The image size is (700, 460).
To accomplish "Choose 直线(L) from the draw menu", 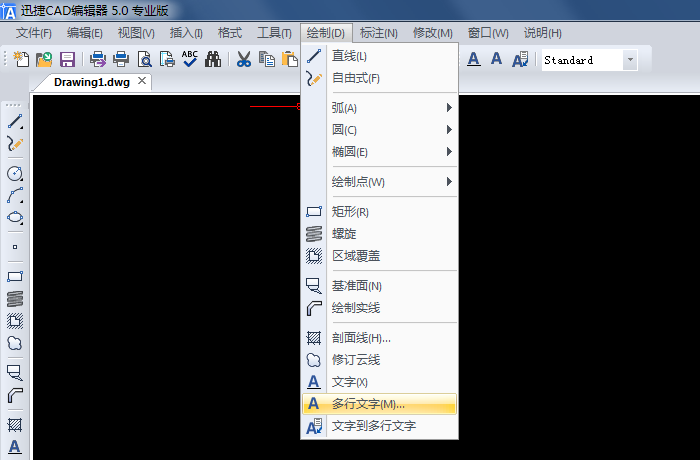I will coord(380,56).
